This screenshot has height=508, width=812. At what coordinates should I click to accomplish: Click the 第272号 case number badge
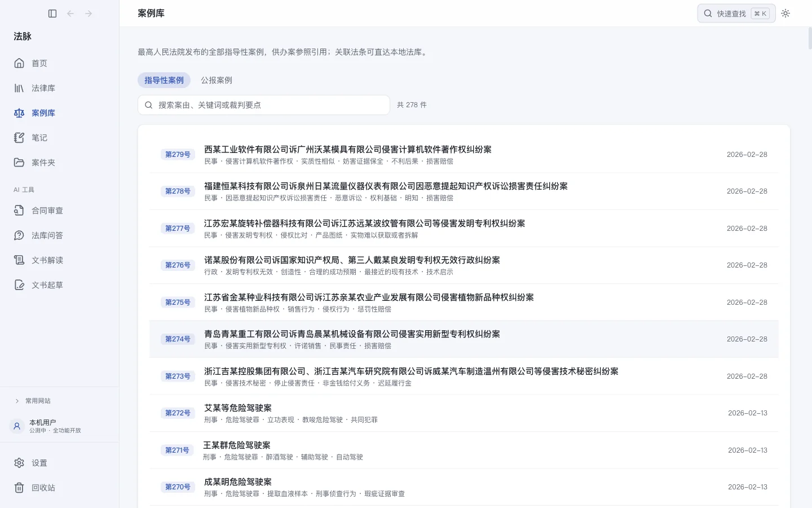pyautogui.click(x=178, y=413)
